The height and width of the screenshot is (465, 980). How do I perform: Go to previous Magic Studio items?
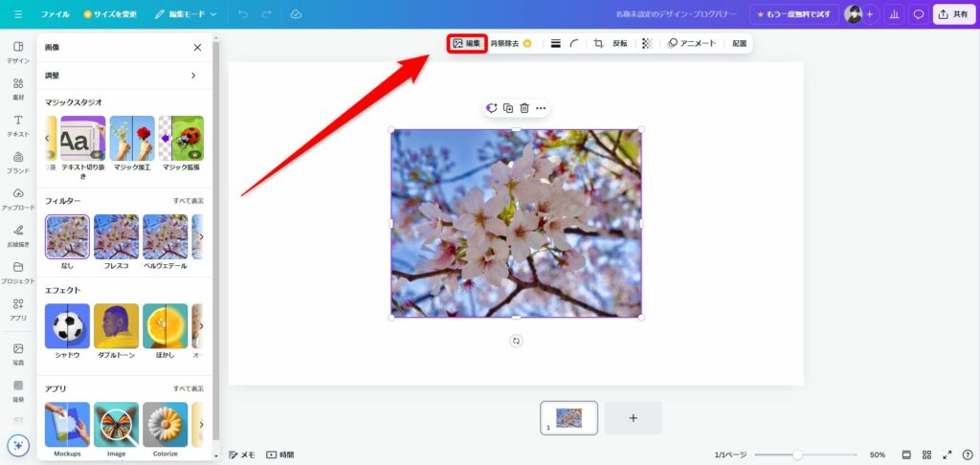pos(47,138)
